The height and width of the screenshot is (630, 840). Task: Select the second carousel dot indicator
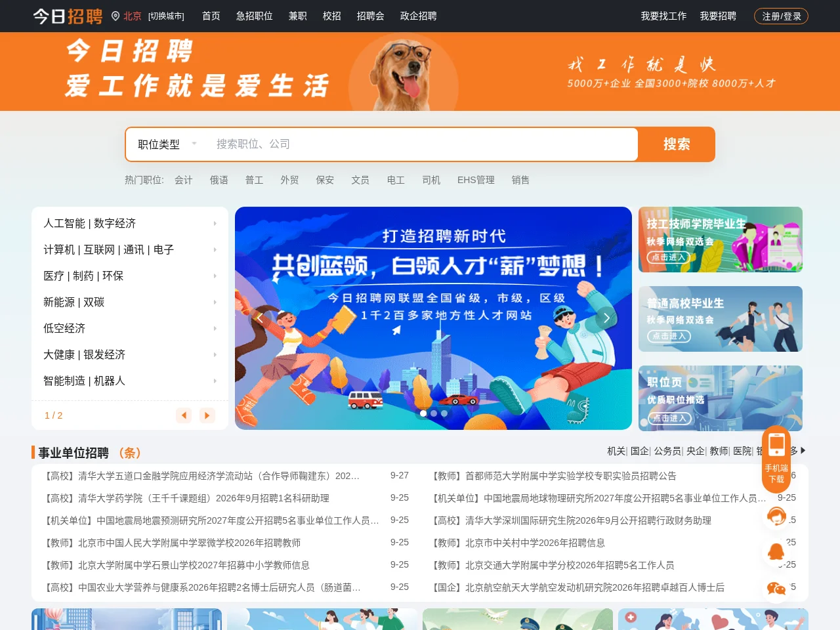coord(434,413)
